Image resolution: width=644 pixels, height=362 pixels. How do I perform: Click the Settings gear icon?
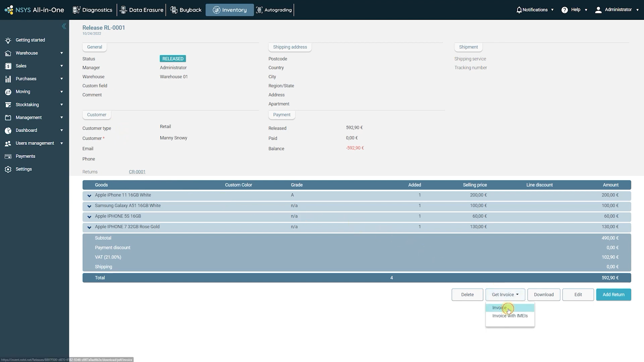pos(8,169)
